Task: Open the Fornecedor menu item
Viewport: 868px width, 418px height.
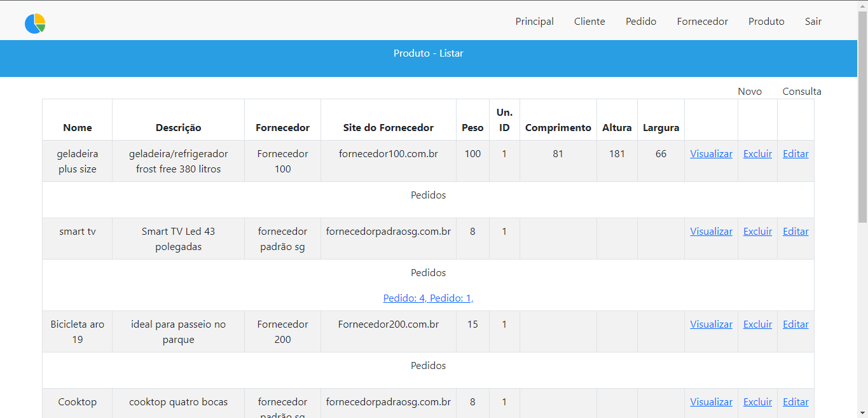Action: [x=702, y=21]
